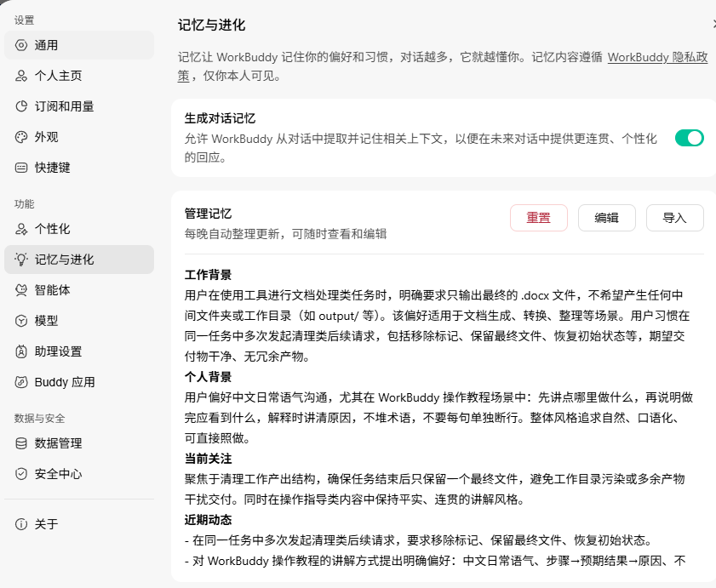Open the 智能体 page
Image resolution: width=716 pixels, height=588 pixels.
pyautogui.click(x=79, y=290)
